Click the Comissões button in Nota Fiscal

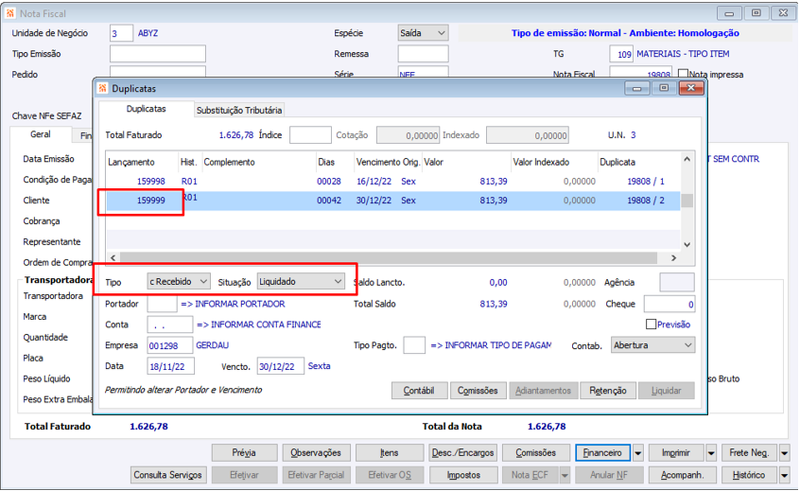click(x=536, y=453)
